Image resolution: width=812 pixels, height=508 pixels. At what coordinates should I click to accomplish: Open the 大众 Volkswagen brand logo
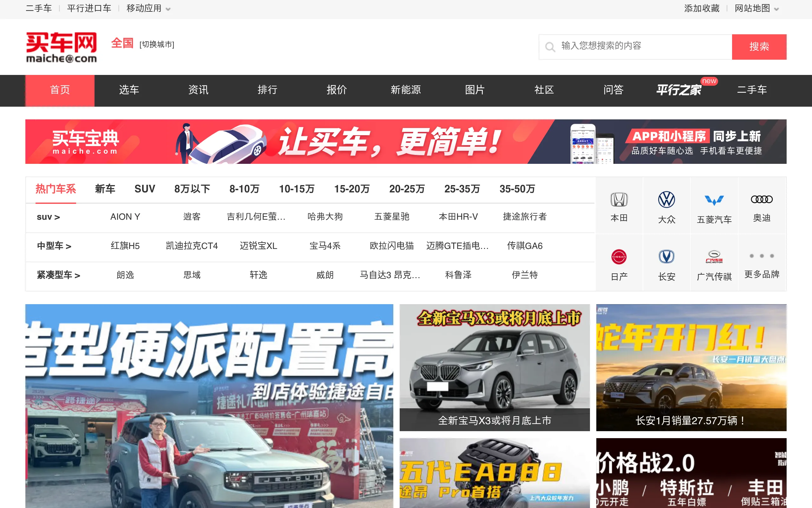click(666, 200)
